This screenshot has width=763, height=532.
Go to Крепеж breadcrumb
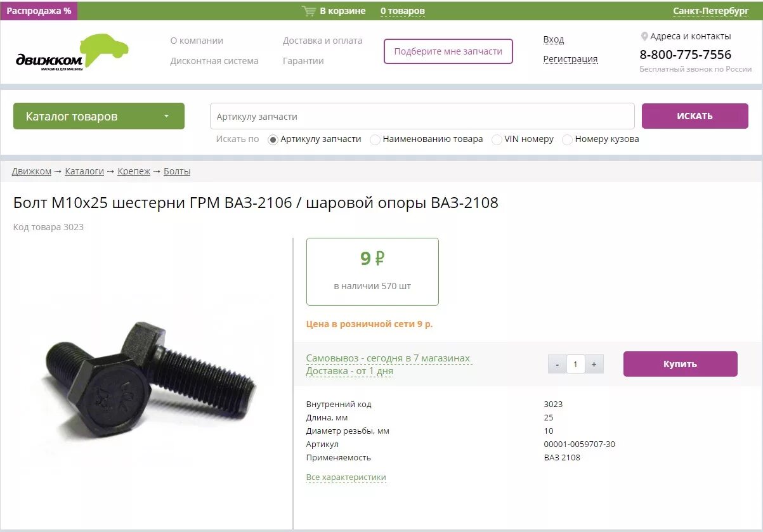pyautogui.click(x=134, y=171)
